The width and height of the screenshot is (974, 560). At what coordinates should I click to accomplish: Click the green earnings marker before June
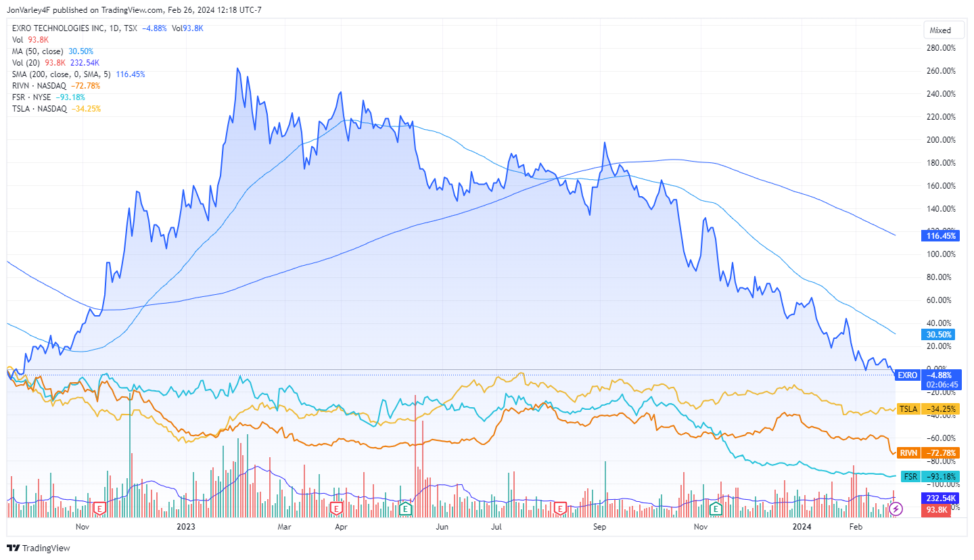406,507
